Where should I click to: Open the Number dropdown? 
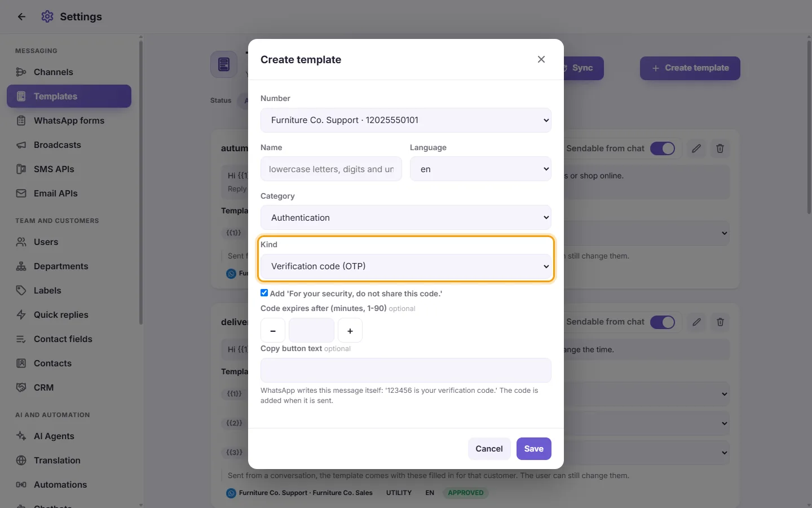click(x=406, y=120)
